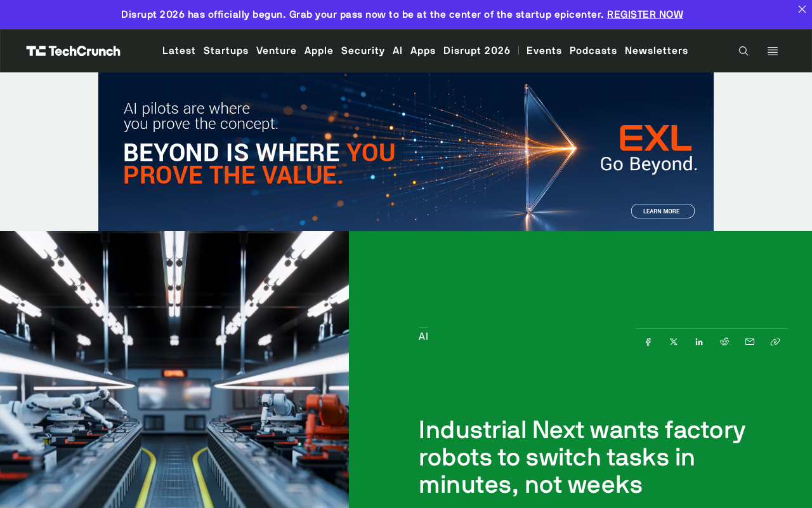Click the AI category tag above headline
812x508 pixels.
point(423,337)
